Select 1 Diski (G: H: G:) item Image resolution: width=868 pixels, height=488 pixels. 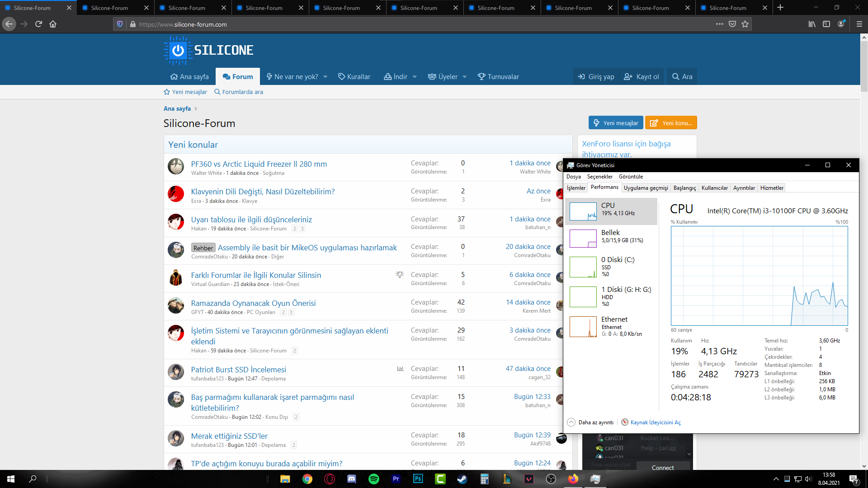611,296
